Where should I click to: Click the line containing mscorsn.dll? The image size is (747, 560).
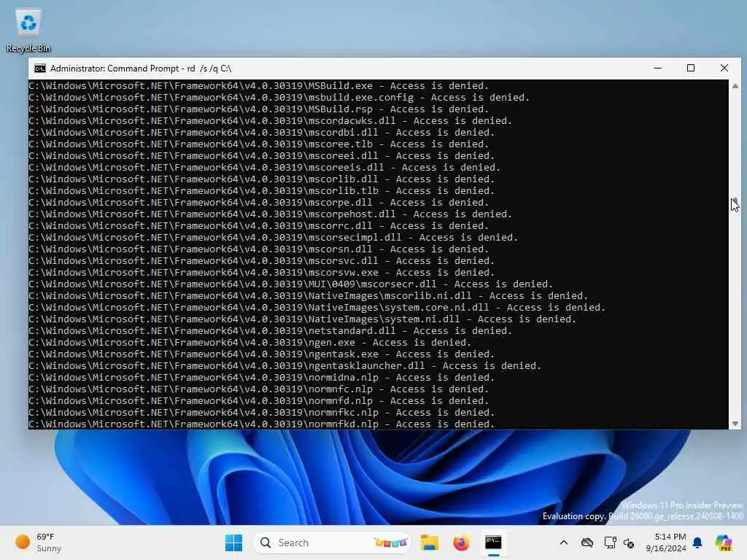coord(259,249)
